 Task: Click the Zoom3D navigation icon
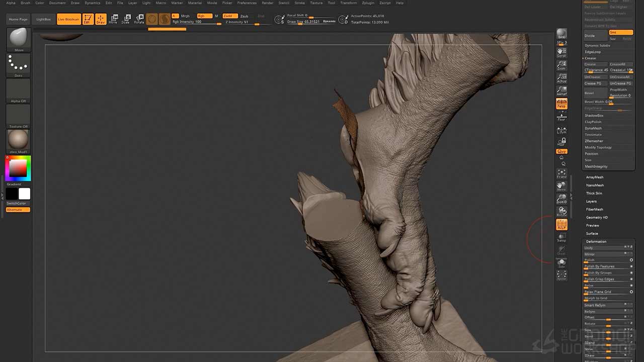pos(561,199)
